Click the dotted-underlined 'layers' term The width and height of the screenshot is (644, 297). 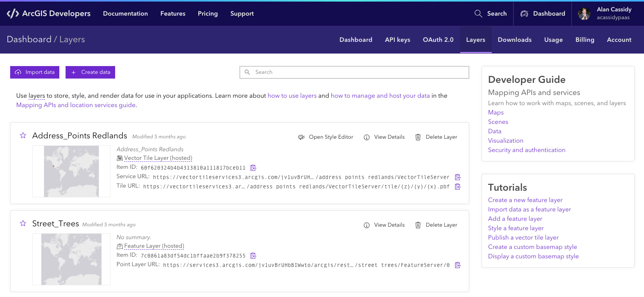pyautogui.click(x=37, y=96)
